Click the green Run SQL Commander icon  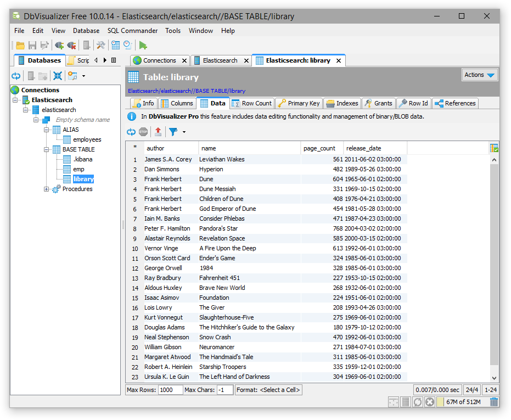point(143,46)
